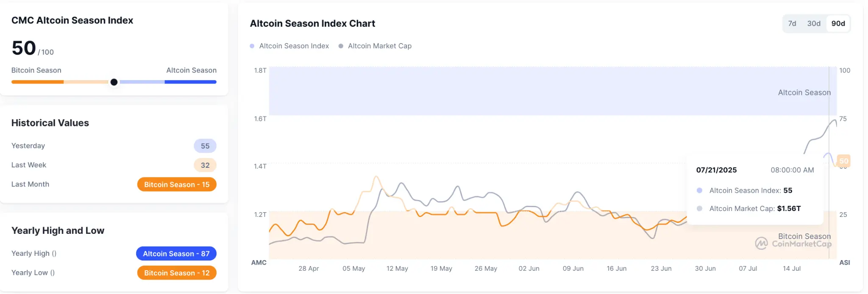Click the black season index slider knob
Viewport: 868px width, 294px height.
click(114, 82)
